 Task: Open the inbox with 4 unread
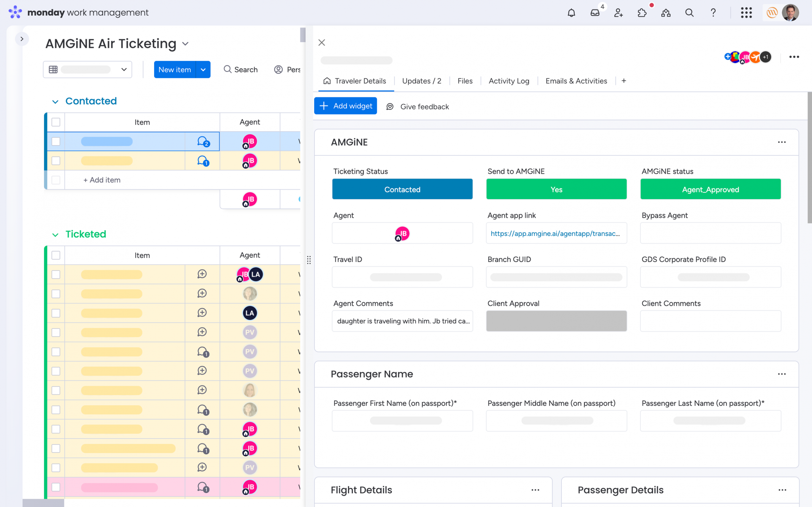595,13
